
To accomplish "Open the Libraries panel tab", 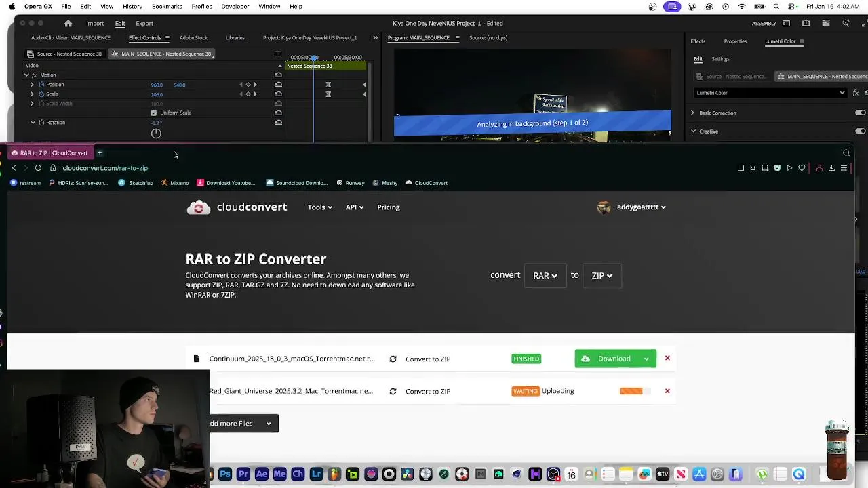I will 235,38.
